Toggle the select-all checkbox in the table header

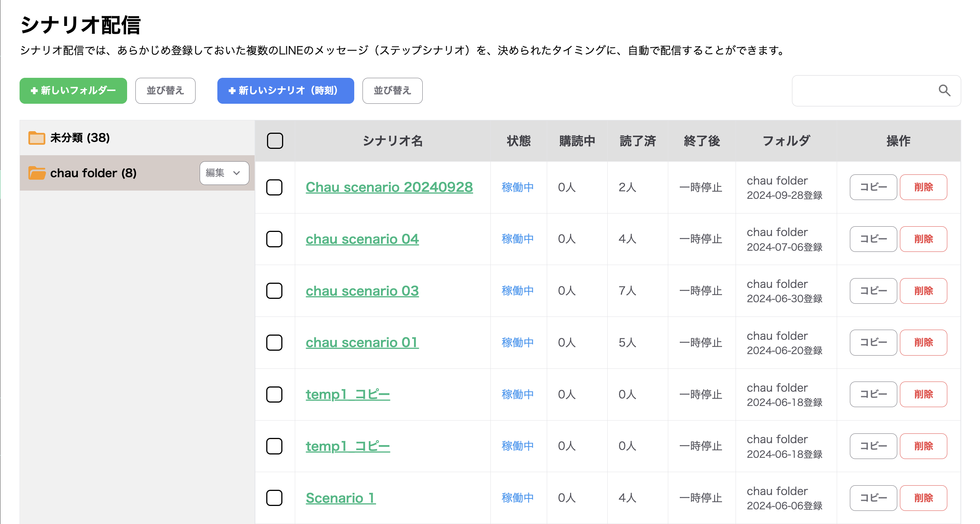click(x=275, y=141)
